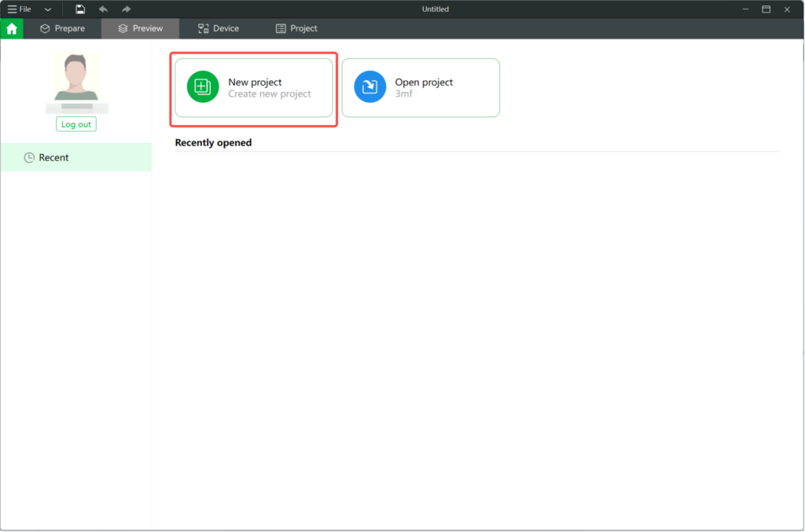The height and width of the screenshot is (532, 805).
Task: Click the clock icon beside Recent
Action: pos(30,158)
